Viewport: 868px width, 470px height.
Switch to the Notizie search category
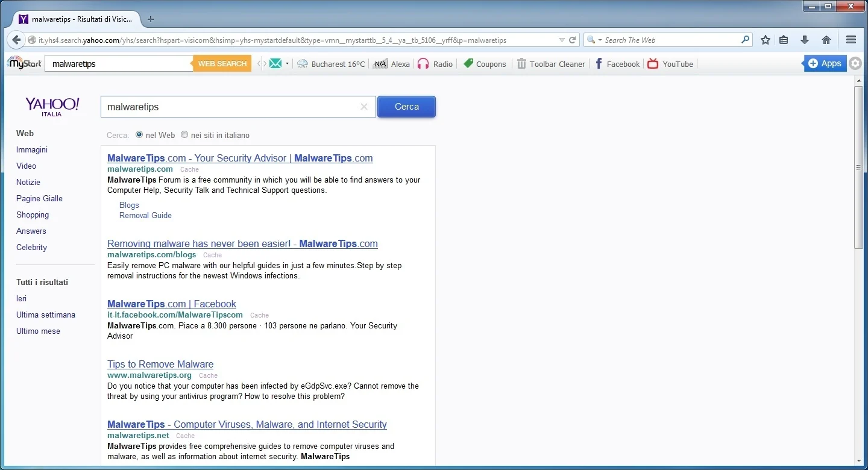coord(28,182)
